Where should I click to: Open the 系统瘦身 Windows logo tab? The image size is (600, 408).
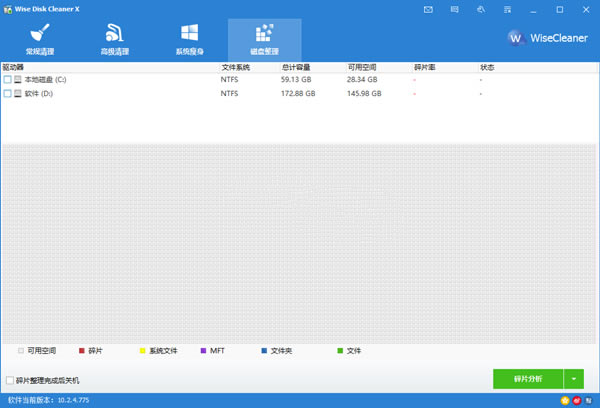(189, 40)
